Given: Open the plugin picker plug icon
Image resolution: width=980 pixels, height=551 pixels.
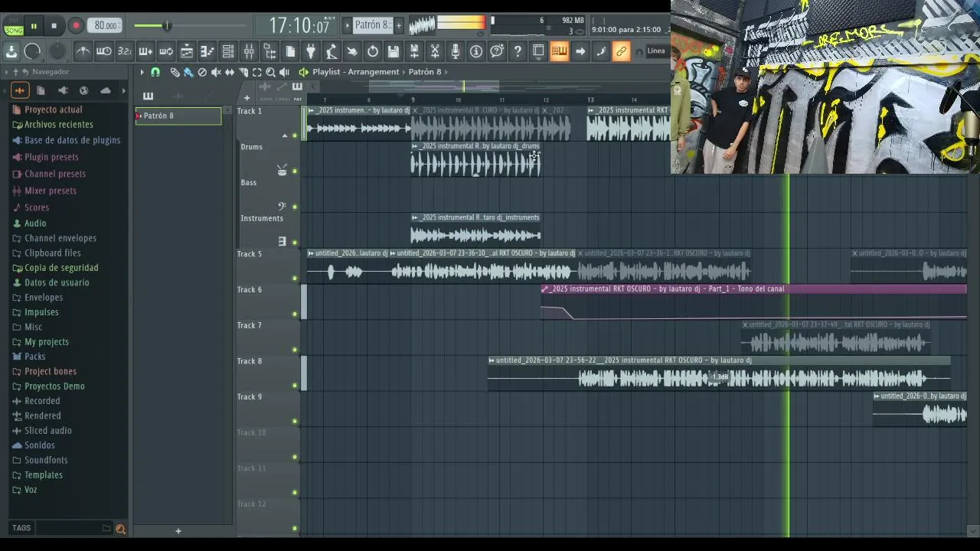Looking at the screenshot, I should pos(311,51).
